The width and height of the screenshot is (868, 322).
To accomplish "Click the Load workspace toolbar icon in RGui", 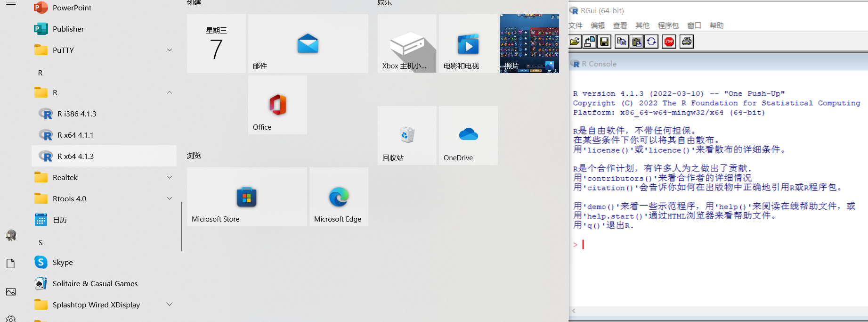I will pyautogui.click(x=589, y=42).
